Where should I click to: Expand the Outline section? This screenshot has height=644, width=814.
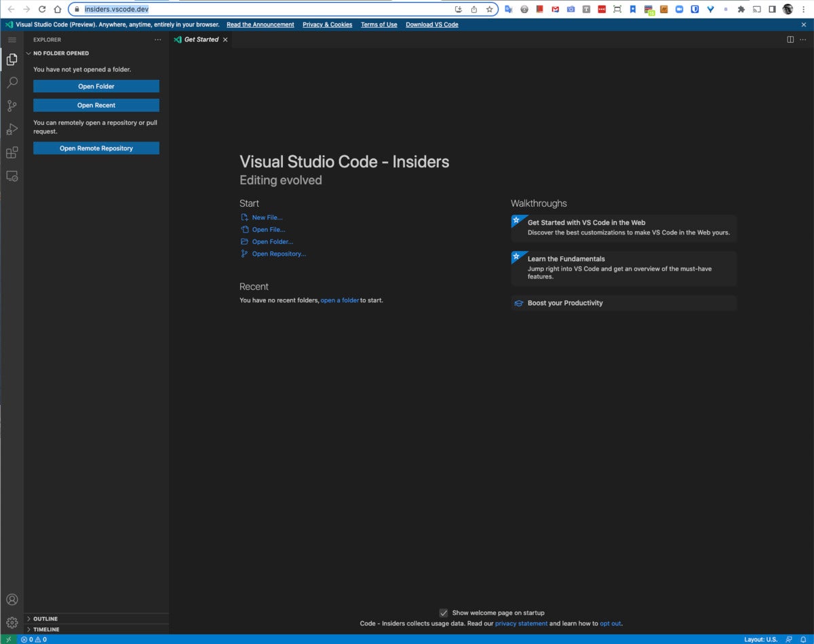(x=96, y=619)
